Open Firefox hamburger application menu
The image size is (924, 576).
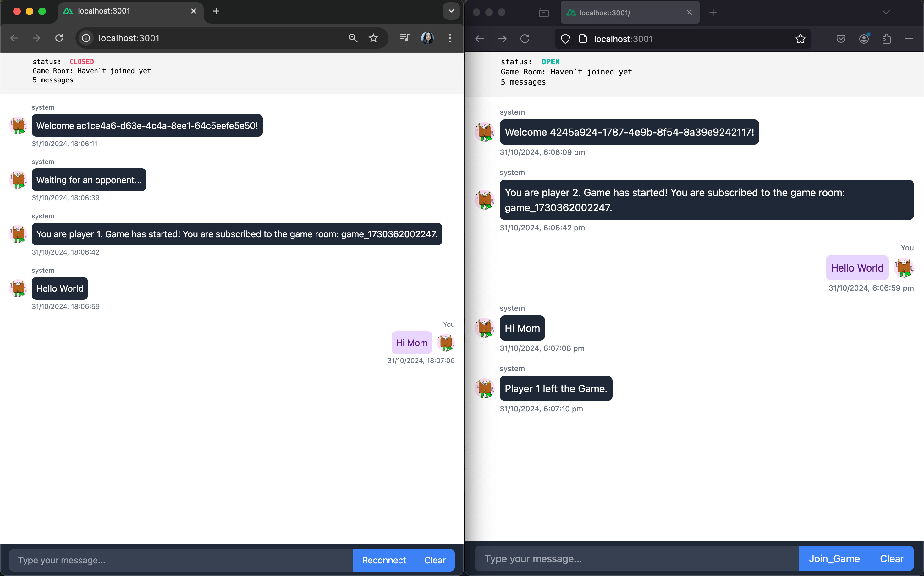909,39
